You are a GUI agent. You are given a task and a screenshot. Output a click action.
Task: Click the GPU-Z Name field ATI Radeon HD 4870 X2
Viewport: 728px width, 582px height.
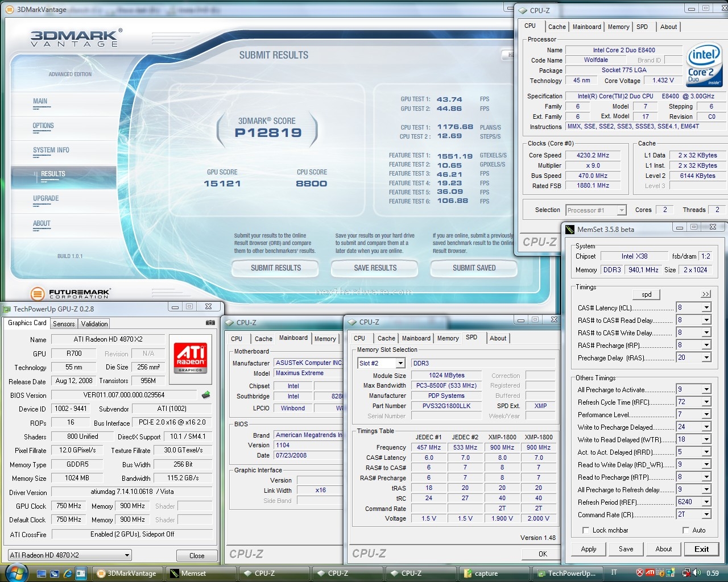click(108, 339)
